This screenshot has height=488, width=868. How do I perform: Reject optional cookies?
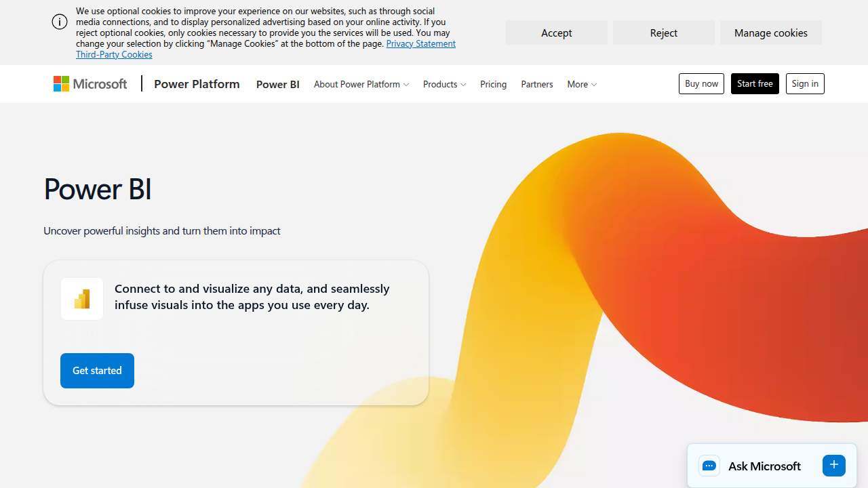coord(664,33)
